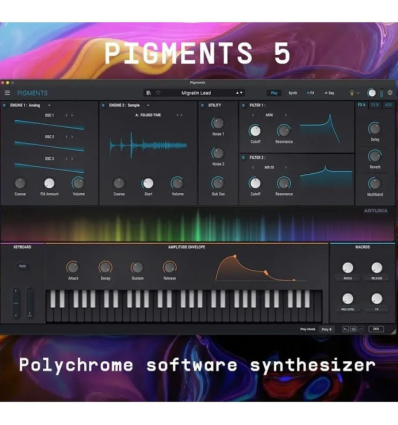Viewport: 398px width, 425px height.
Task: Step to next sample in Engine 2
Action: point(182,115)
